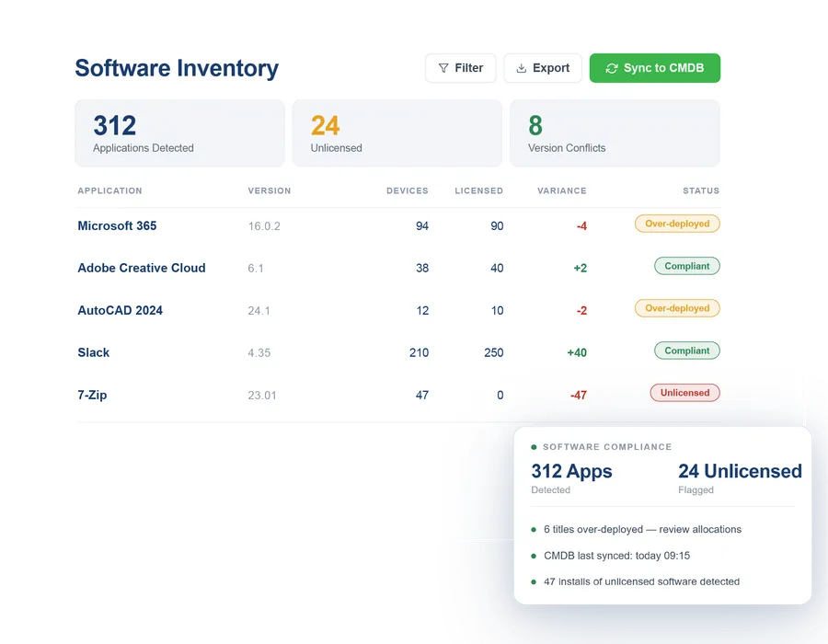Click version 24.1 of AutoCAD 2024
The image size is (828, 644).
[x=259, y=310]
